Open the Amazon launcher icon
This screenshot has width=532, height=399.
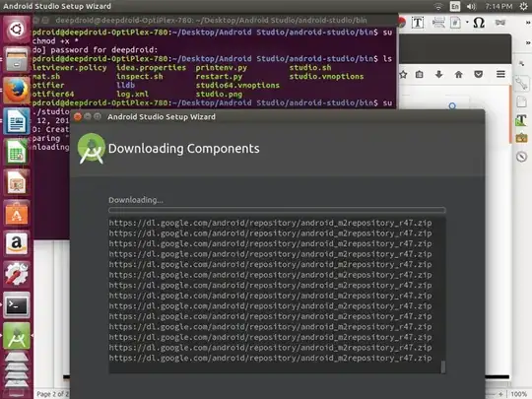[17, 243]
